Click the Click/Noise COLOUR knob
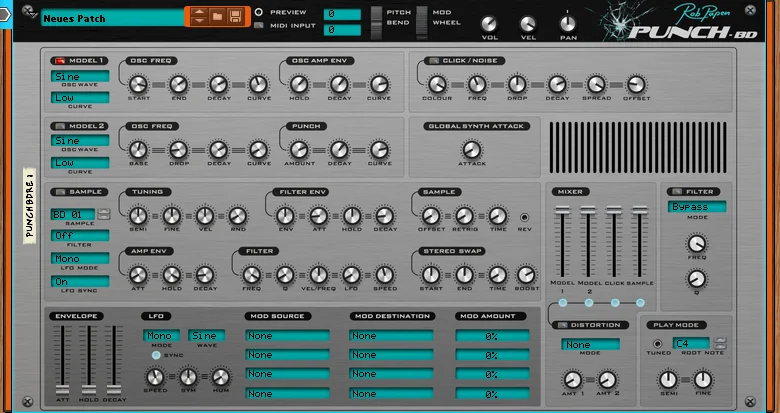 coord(437,85)
